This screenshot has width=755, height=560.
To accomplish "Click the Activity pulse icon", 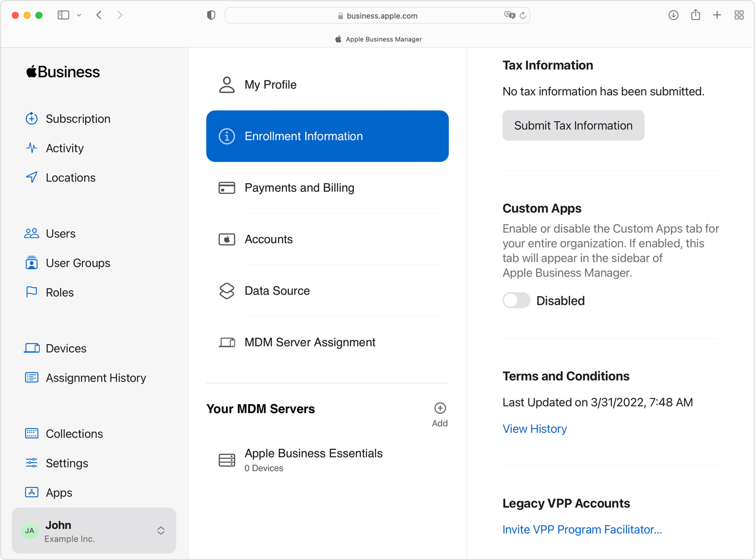I will [31, 148].
